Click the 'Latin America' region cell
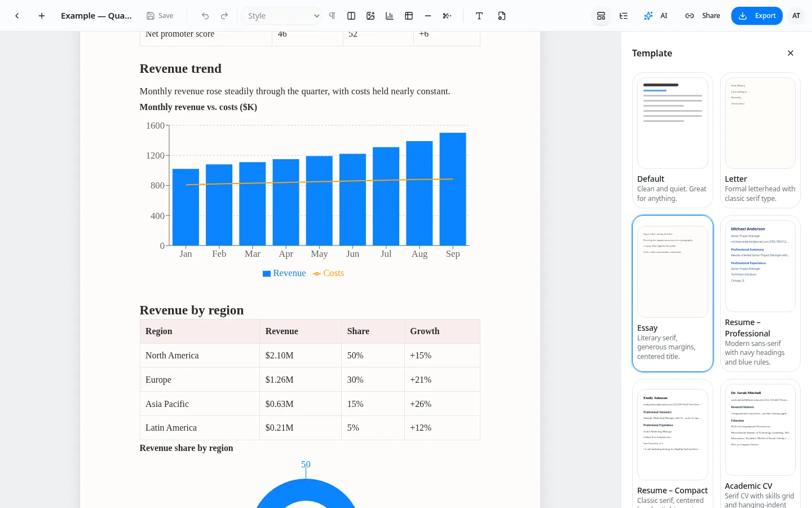This screenshot has width=812, height=508. click(x=200, y=428)
